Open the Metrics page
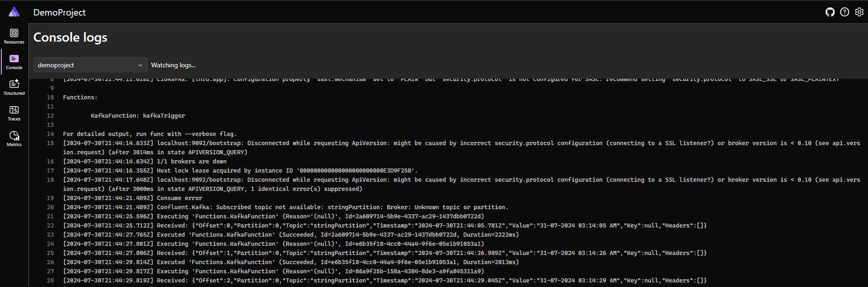868x287 pixels. click(14, 139)
